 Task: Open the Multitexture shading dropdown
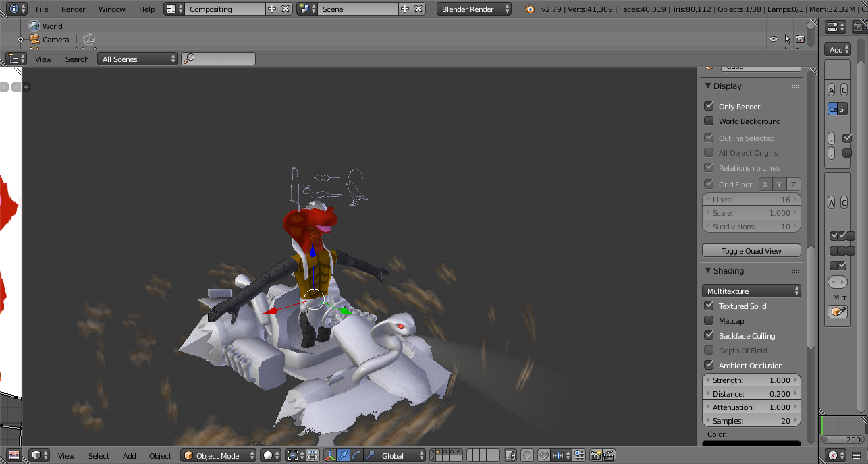pyautogui.click(x=751, y=291)
